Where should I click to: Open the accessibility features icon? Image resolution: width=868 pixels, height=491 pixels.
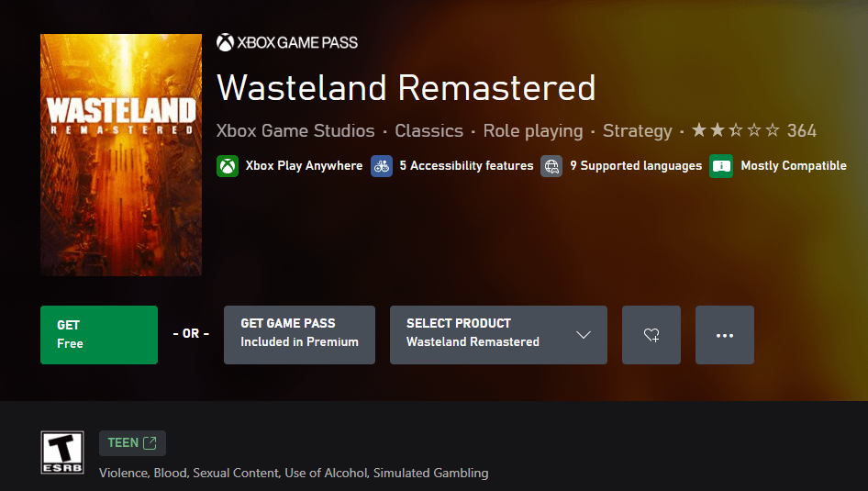pyautogui.click(x=382, y=166)
